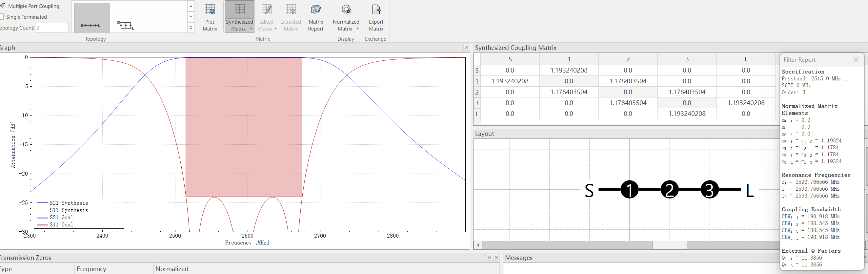Click the Layout horizontal scrollbar thumb
Screen dimensions: 868x274
click(x=670, y=245)
